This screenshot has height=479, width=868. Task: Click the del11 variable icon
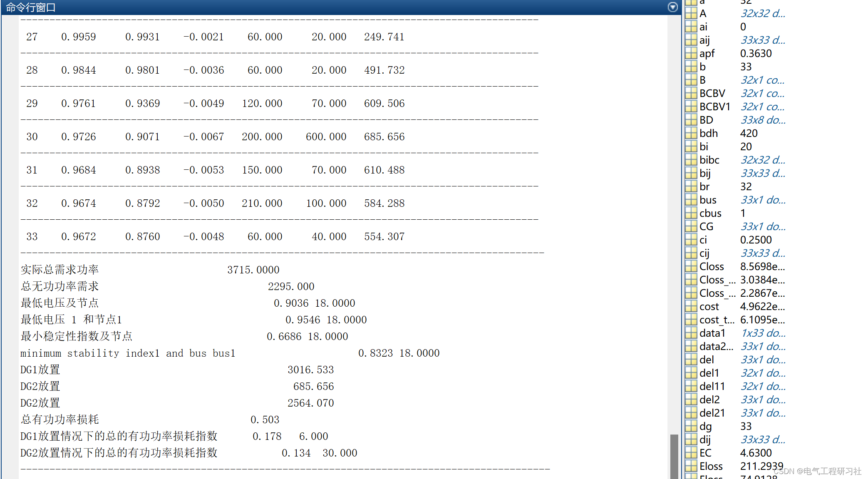[691, 386]
